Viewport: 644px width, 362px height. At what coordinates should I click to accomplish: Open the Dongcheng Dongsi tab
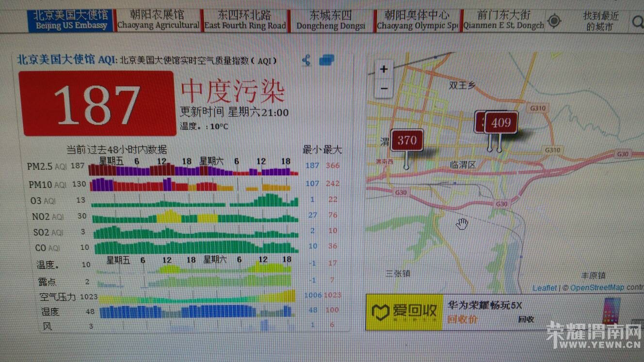point(331,21)
